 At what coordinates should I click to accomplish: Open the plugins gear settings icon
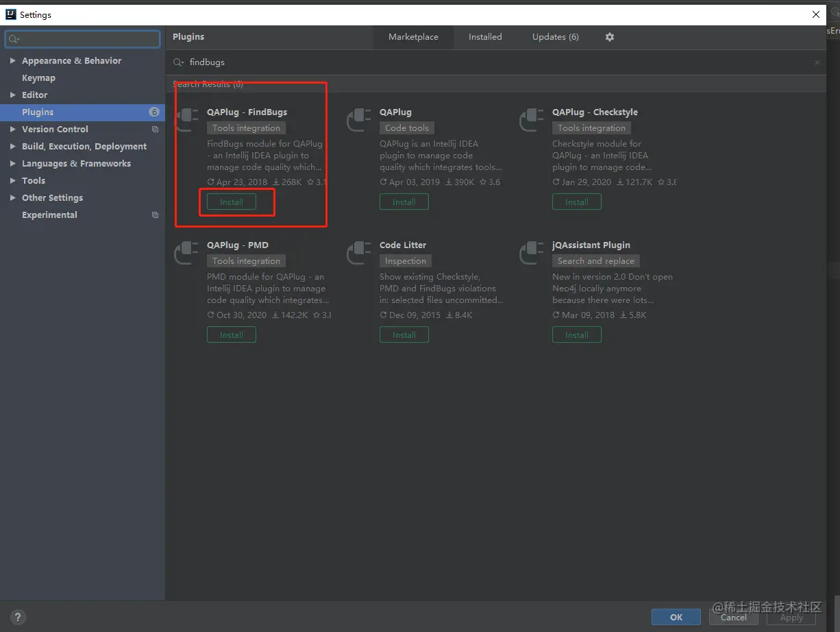tap(610, 37)
